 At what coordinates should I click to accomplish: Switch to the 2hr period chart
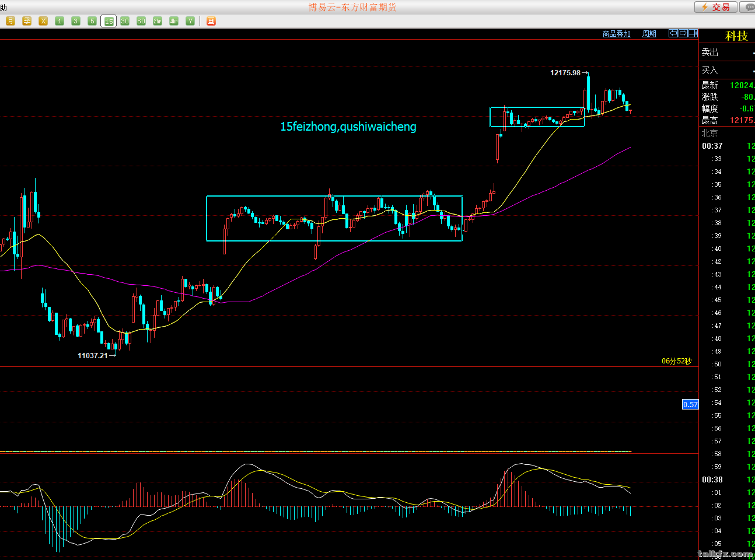[x=158, y=21]
